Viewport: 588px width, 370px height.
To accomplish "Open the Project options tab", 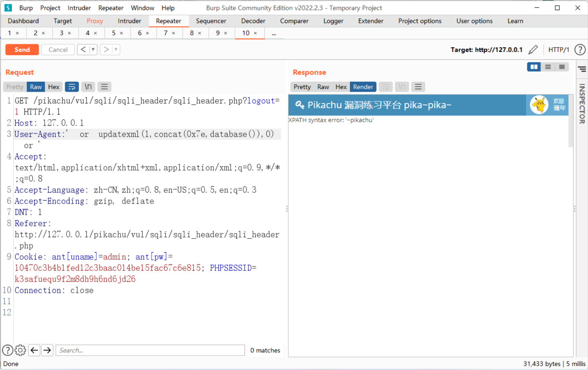I will pos(420,21).
